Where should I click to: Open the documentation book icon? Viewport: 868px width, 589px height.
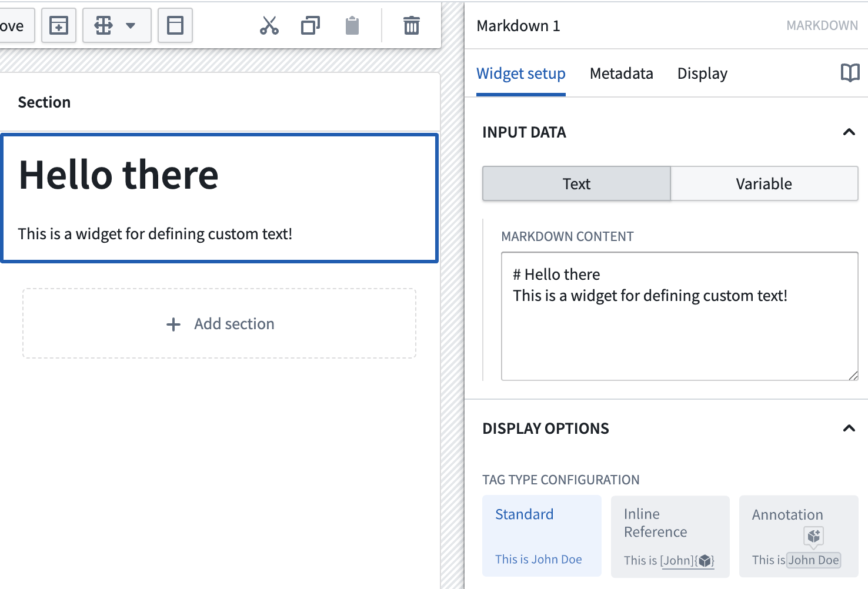click(x=850, y=73)
